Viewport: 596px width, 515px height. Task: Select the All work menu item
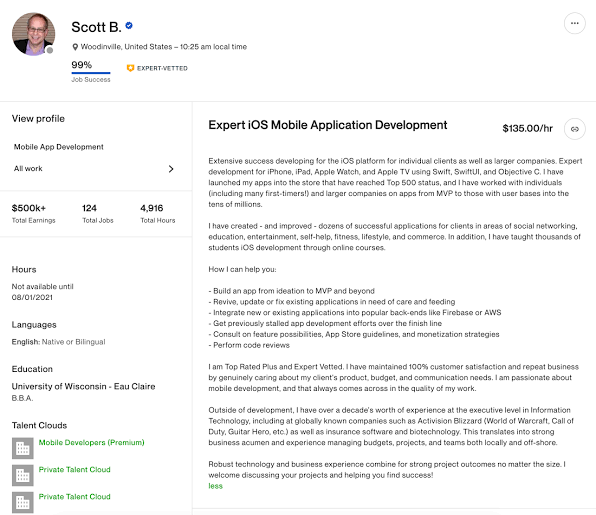(94, 168)
